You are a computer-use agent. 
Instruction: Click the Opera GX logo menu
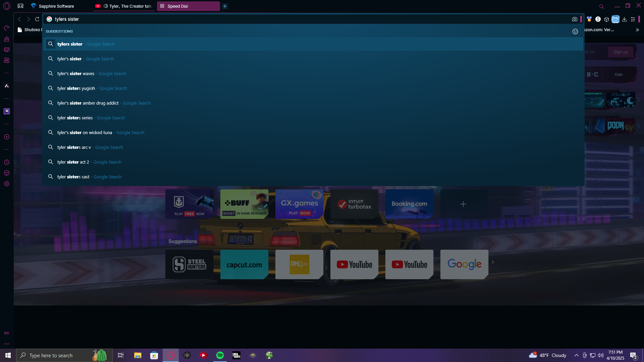7,6
